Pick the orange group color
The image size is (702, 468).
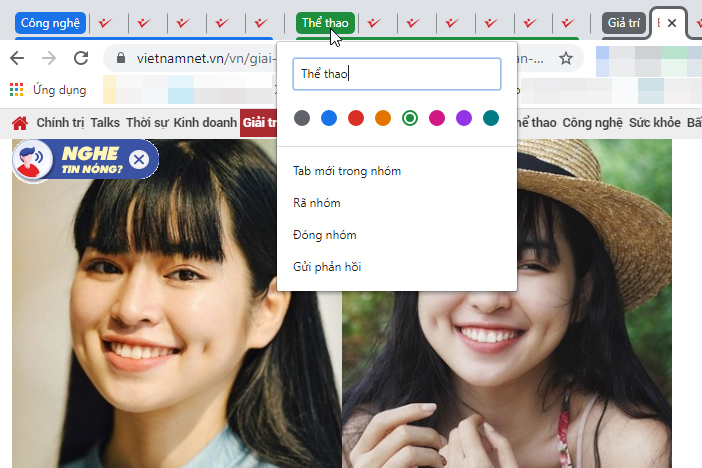pos(383,118)
